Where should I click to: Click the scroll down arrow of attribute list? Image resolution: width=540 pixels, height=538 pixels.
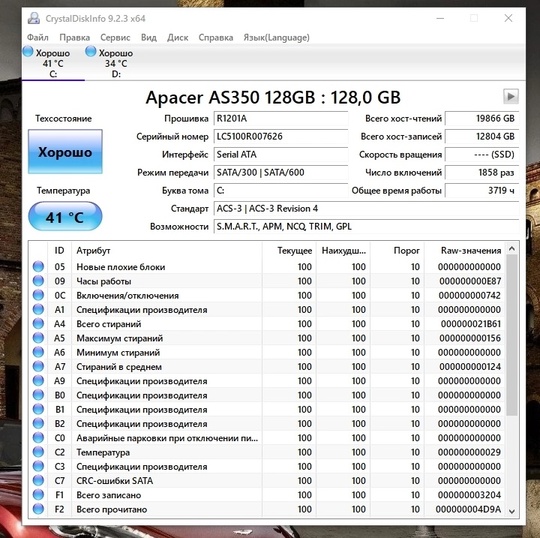(512, 511)
